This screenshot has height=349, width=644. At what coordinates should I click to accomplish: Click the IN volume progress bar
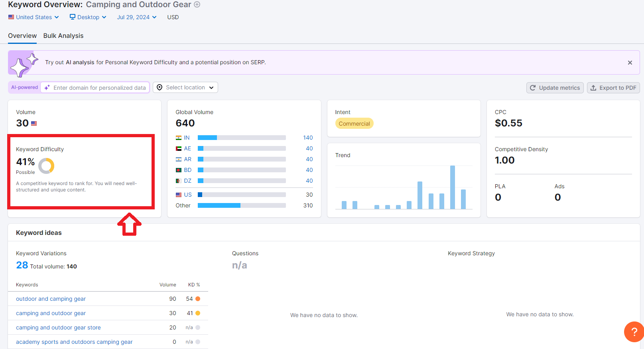(x=242, y=138)
